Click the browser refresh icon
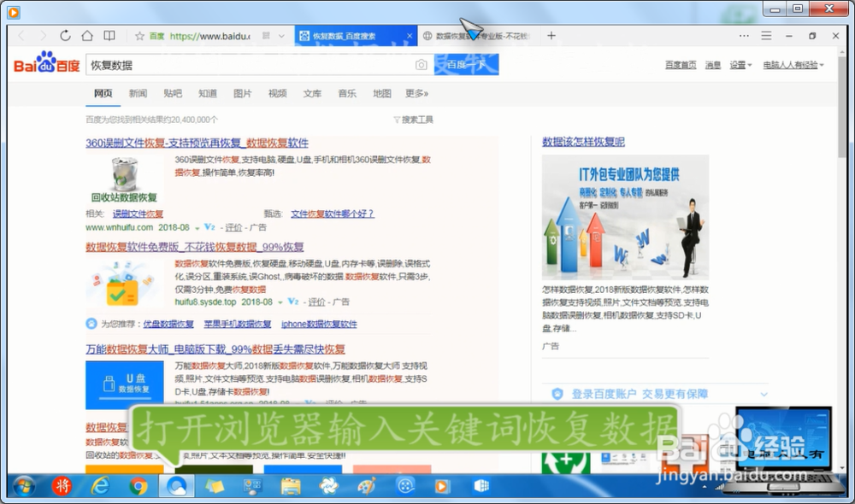 click(65, 35)
